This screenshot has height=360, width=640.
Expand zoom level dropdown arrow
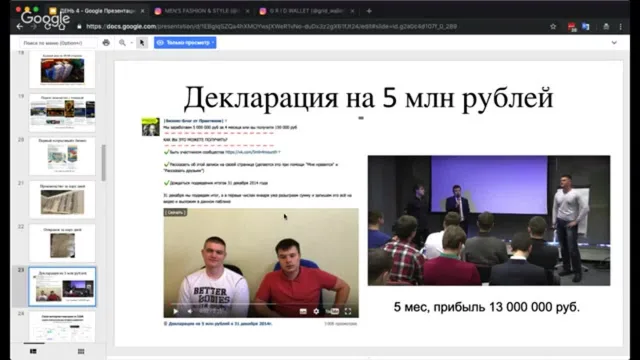pos(131,42)
